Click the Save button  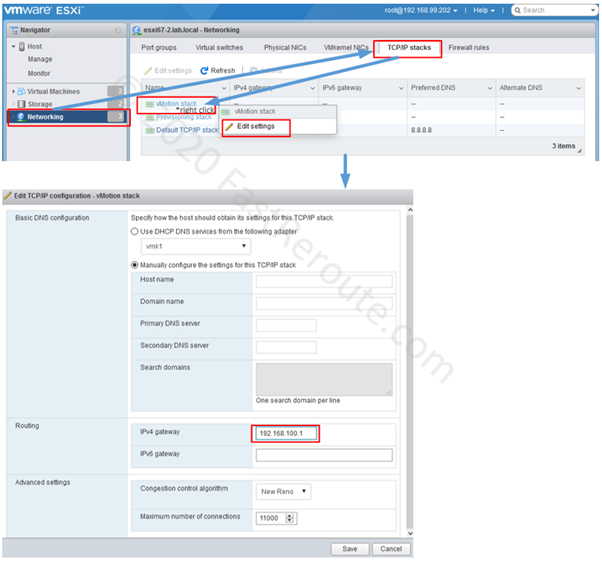350,549
